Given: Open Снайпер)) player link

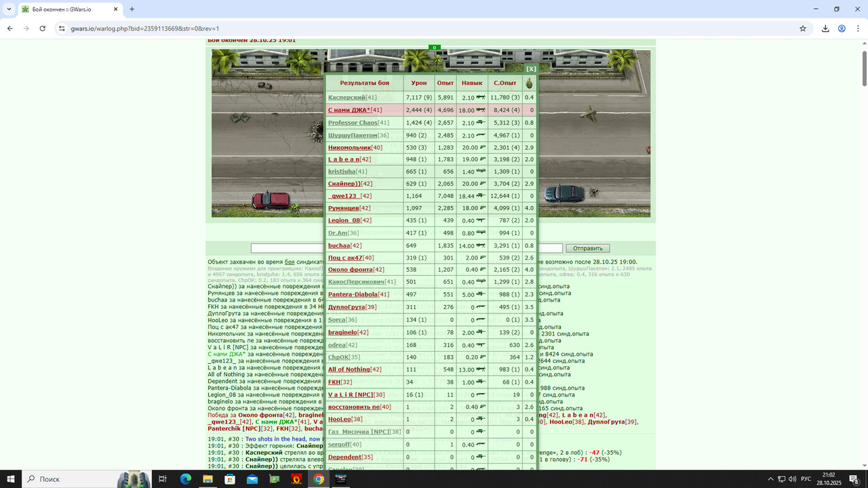Looking at the screenshot, I should (344, 184).
